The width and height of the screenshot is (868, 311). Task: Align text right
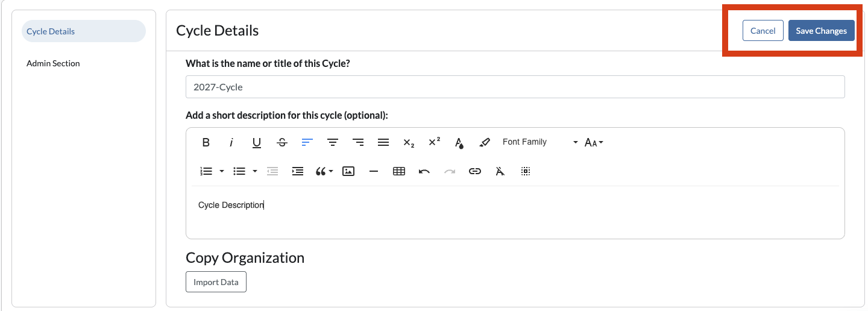pyautogui.click(x=358, y=142)
